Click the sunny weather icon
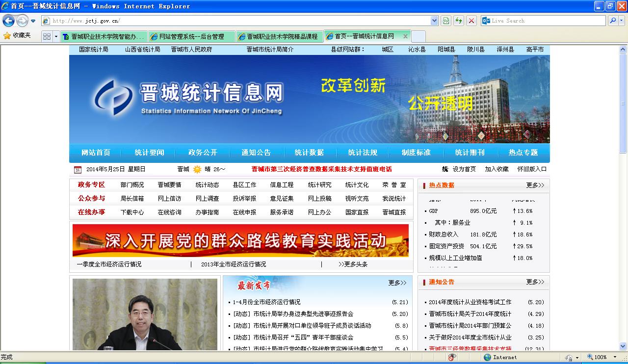Viewport: 628px width, 364px height. 197,169
